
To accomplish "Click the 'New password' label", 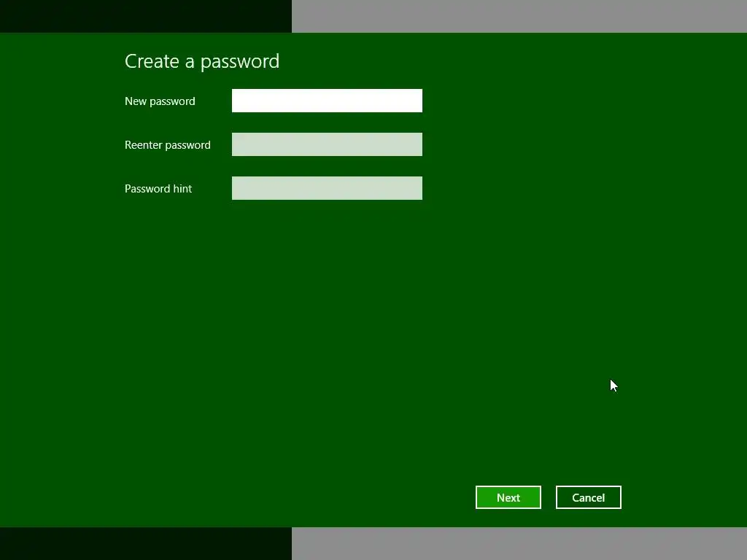I will [160, 101].
